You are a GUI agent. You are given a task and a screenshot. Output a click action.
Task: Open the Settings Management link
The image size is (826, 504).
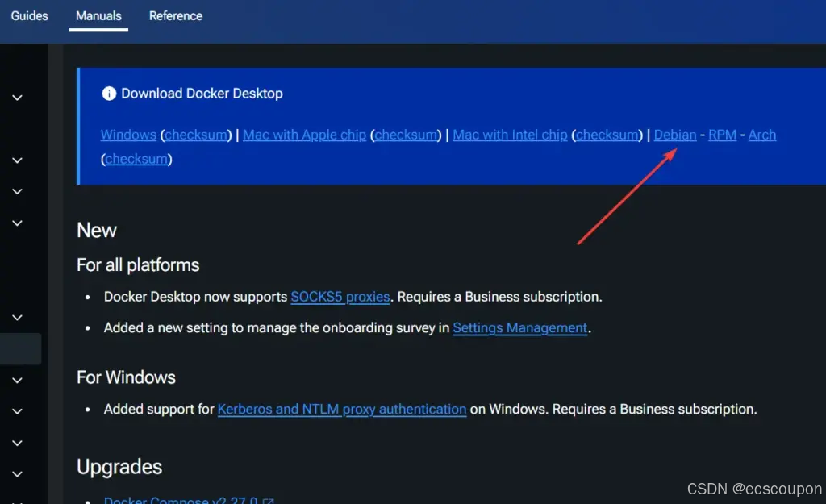pyautogui.click(x=520, y=328)
